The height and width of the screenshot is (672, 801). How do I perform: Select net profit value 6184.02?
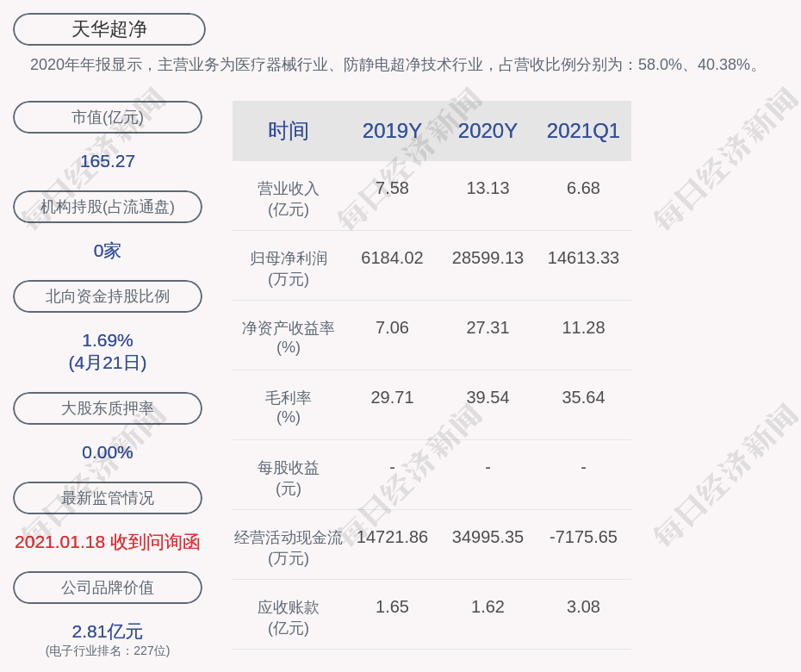pyautogui.click(x=392, y=258)
